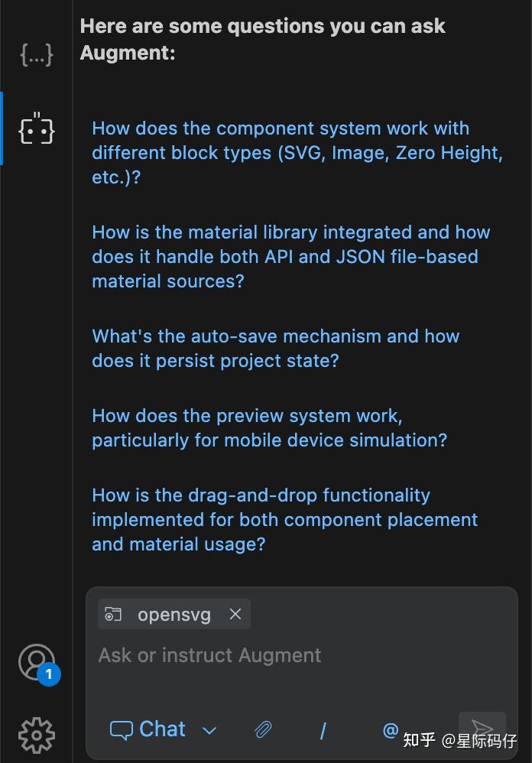
Task: Click the Chat mode selector label
Action: (148, 729)
